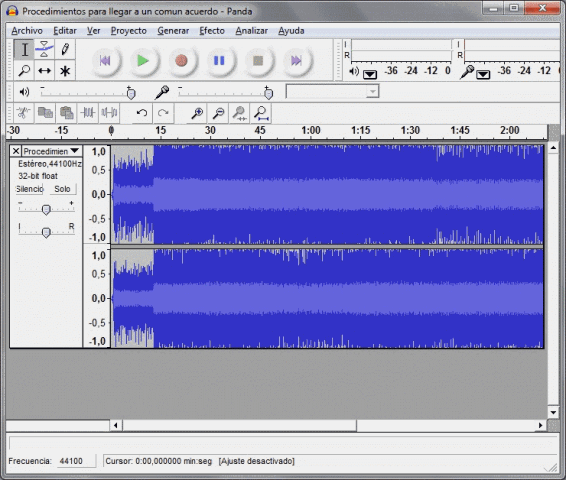Viewport: 566px width, 480px height.
Task: Click vertical scrollbar up arrow
Action: (553, 148)
